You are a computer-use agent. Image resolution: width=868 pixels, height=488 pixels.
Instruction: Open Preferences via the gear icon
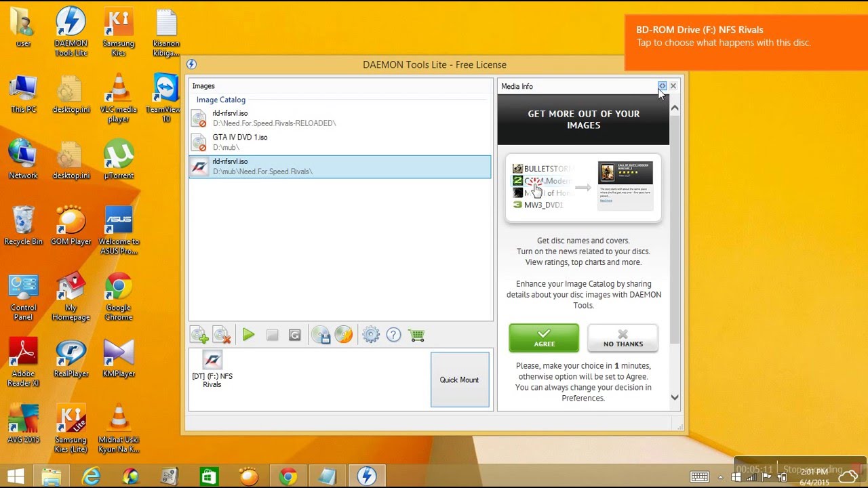(x=370, y=335)
